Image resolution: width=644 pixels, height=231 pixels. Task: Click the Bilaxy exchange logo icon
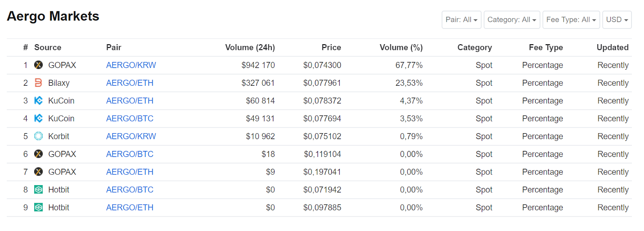point(38,83)
